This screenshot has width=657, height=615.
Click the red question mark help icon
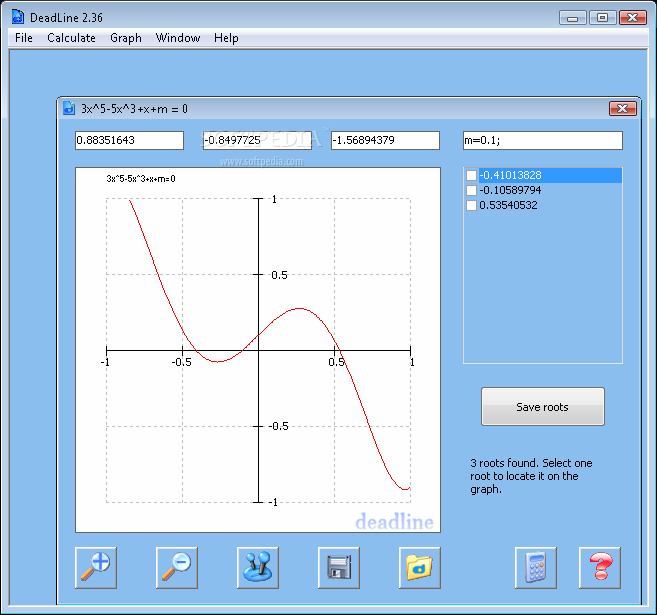coord(600,568)
